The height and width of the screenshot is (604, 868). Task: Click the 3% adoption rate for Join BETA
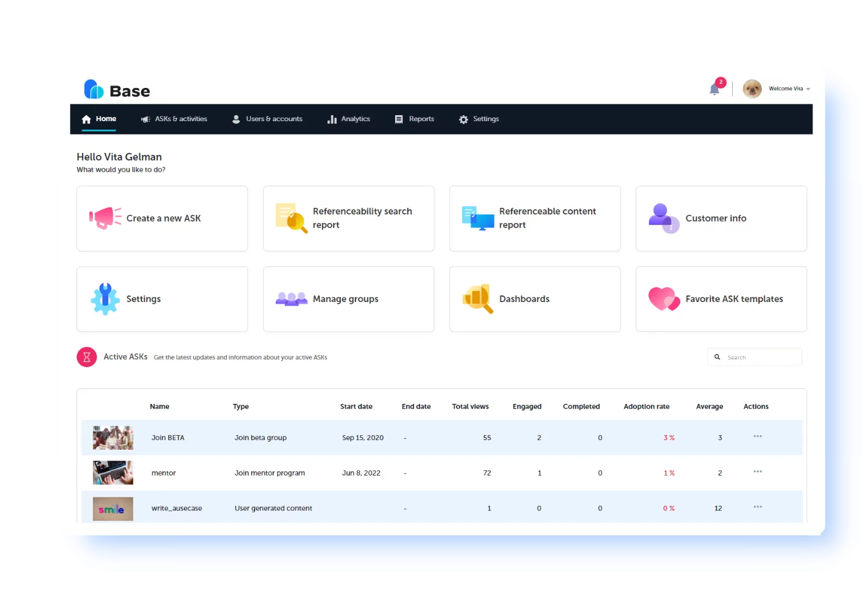point(668,438)
